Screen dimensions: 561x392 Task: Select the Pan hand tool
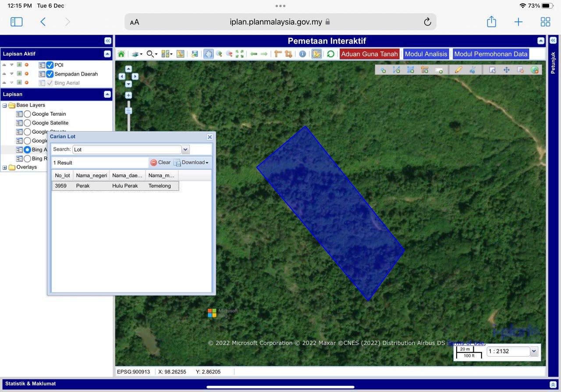pos(208,54)
